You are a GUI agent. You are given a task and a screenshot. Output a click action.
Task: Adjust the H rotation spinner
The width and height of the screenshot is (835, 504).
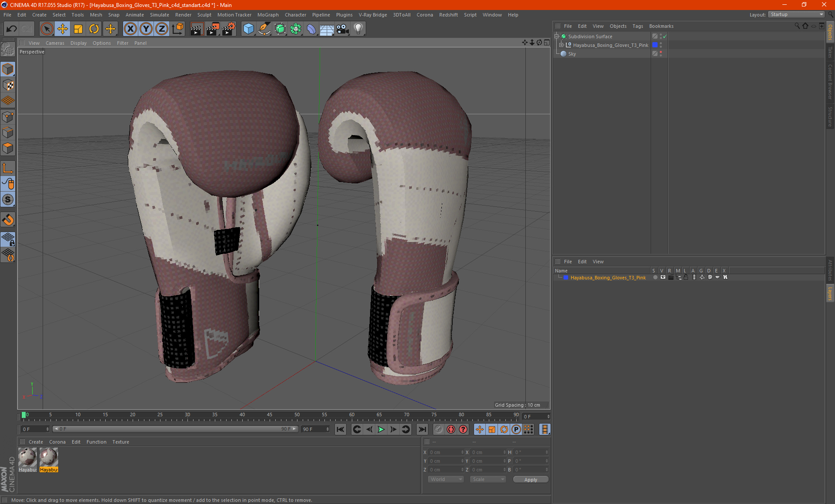point(547,452)
